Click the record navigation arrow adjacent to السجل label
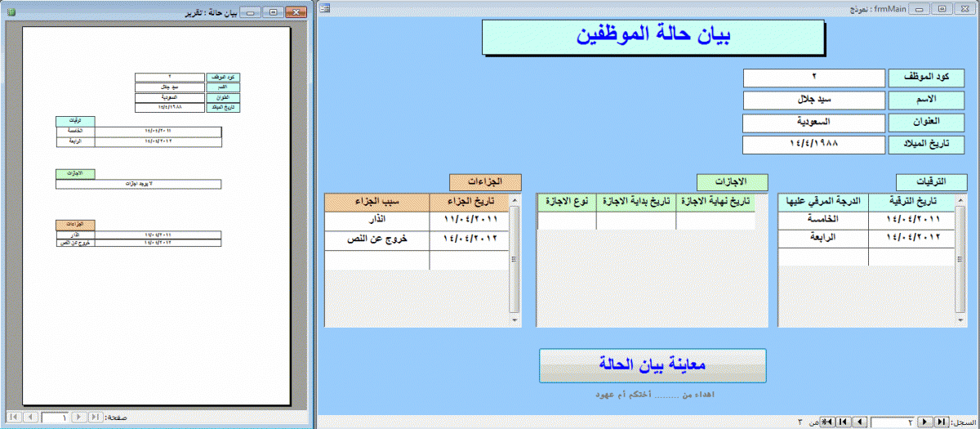 (942, 422)
